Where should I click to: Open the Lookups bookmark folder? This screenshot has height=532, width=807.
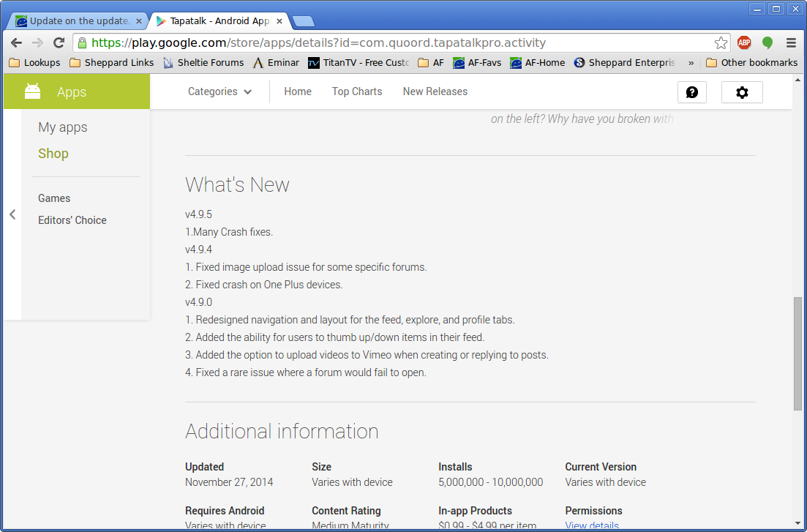click(34, 62)
